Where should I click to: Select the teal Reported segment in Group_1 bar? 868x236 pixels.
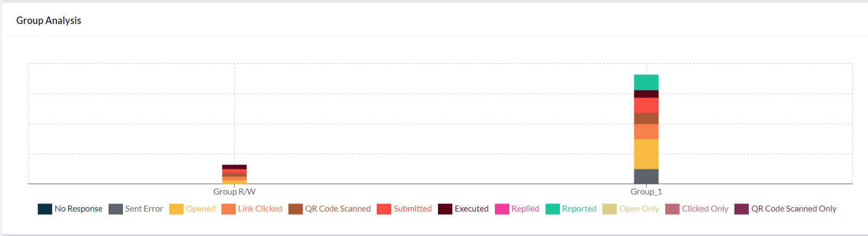646,83
